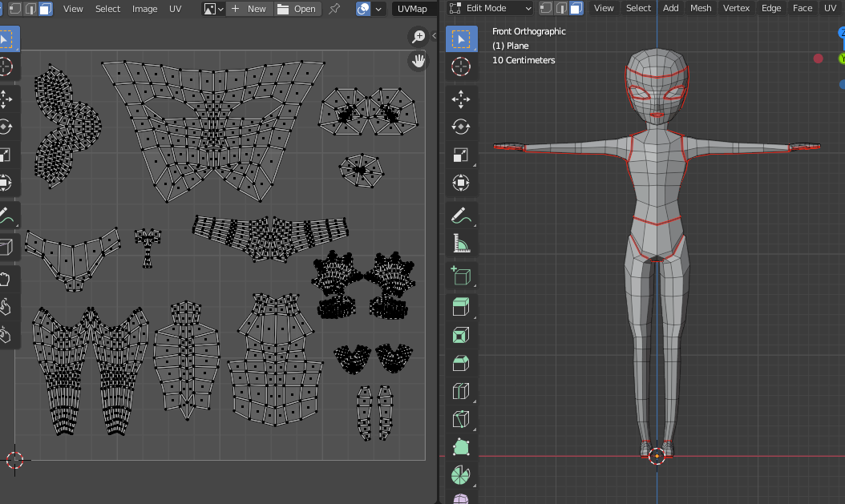Open the UV editor's Image menu

(x=144, y=9)
